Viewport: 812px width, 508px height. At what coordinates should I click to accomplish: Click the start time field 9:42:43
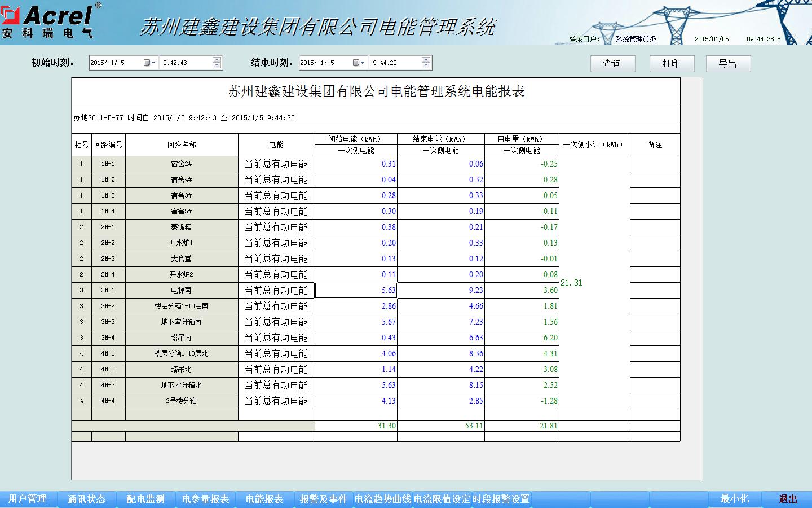[x=186, y=63]
